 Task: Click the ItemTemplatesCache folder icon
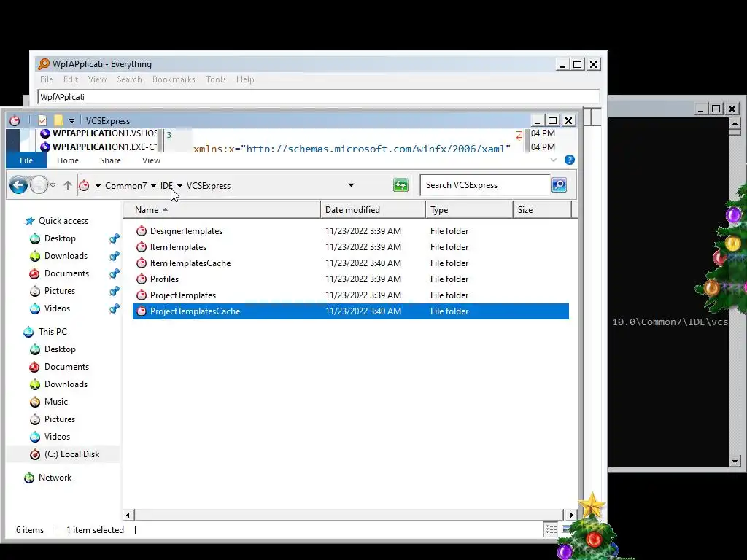(142, 262)
